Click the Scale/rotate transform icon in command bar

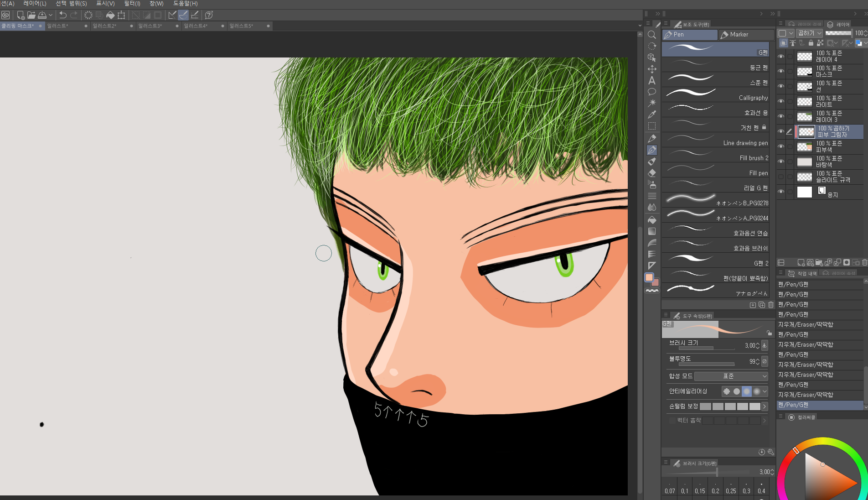pos(121,15)
